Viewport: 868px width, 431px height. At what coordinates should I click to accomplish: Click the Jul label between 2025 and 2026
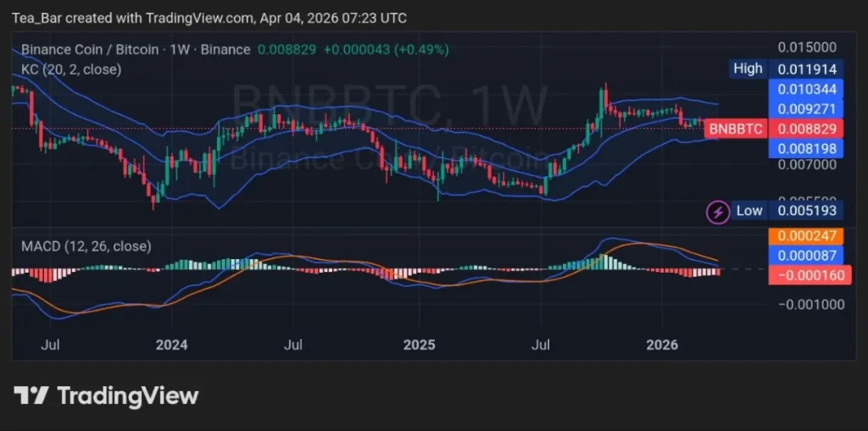(x=540, y=345)
